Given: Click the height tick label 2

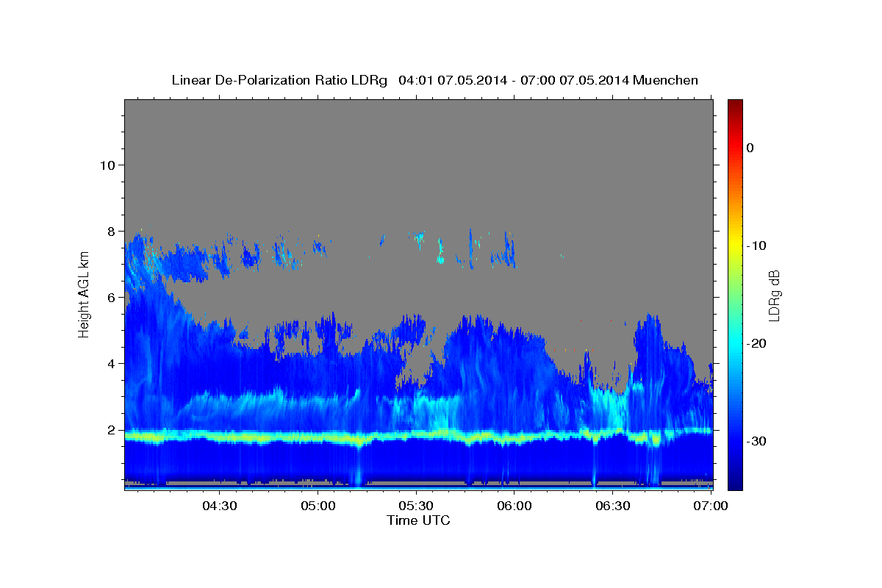Looking at the screenshot, I should pos(112,429).
